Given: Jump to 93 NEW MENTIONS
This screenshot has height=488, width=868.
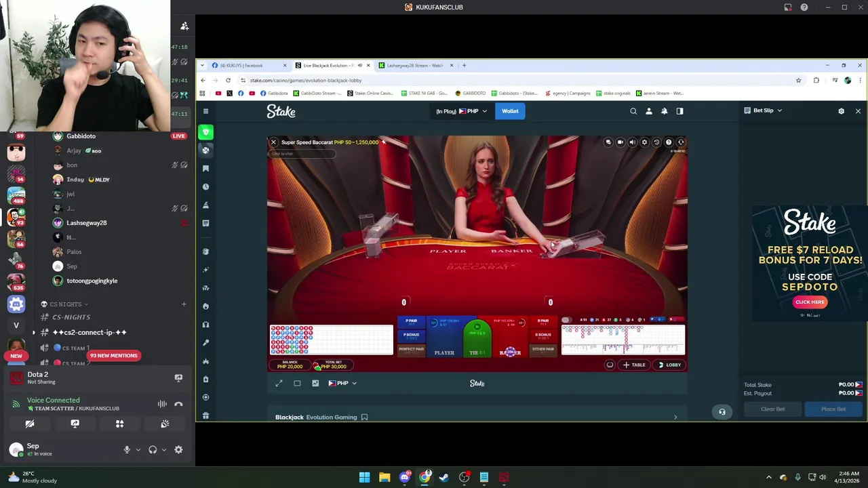Looking at the screenshot, I should pyautogui.click(x=113, y=356).
